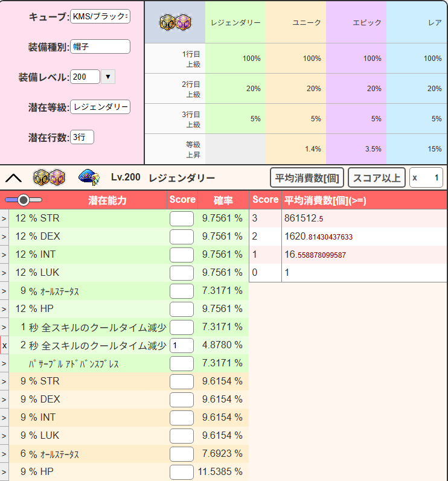Click the Score box for 12 % INT
Image resolution: width=448 pixels, height=481 pixels.
[x=182, y=255]
